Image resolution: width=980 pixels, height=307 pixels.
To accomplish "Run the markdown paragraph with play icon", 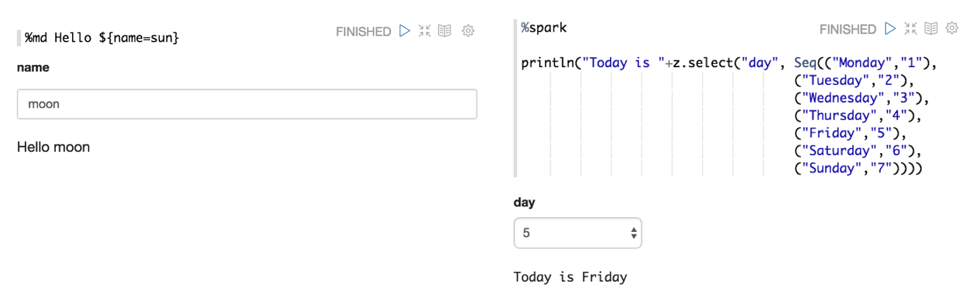I will pyautogui.click(x=405, y=31).
